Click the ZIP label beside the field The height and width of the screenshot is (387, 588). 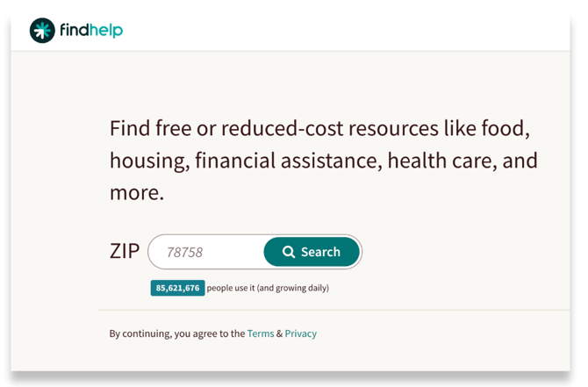click(x=124, y=252)
